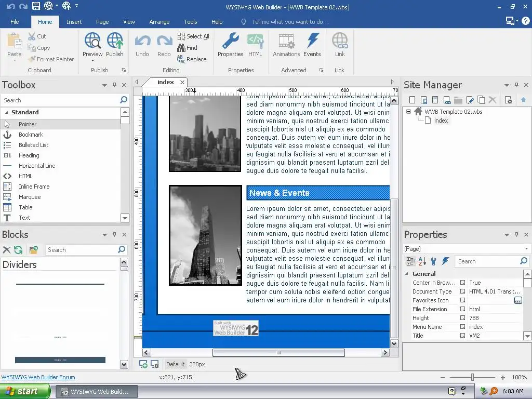Collapse the Standard toolbox group

(6, 112)
